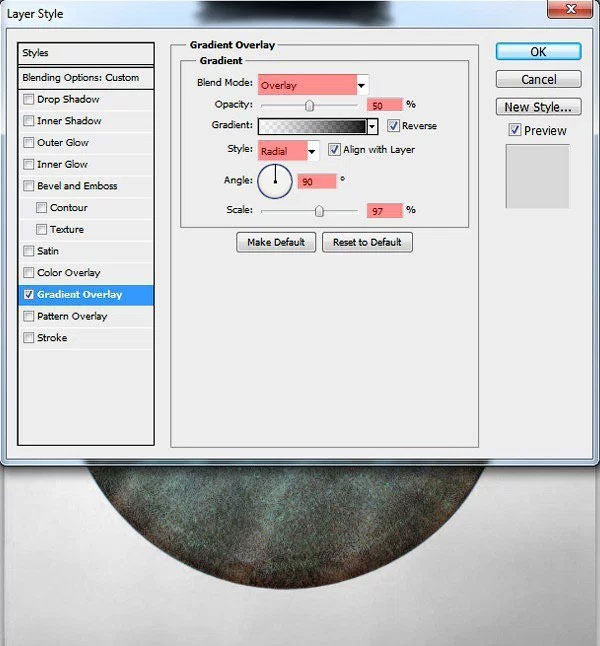
Task: Click the Scale value field showing 97
Action: pyautogui.click(x=384, y=211)
